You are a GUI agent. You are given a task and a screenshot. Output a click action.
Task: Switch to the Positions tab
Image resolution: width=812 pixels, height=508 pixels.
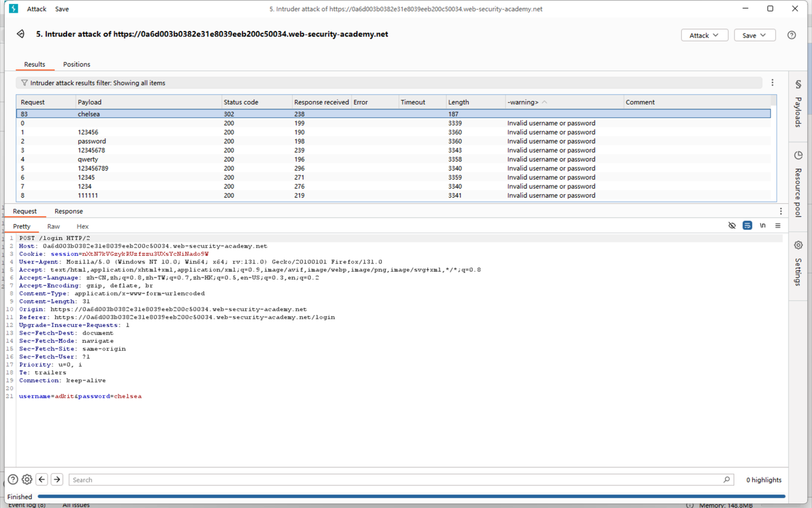click(76, 64)
